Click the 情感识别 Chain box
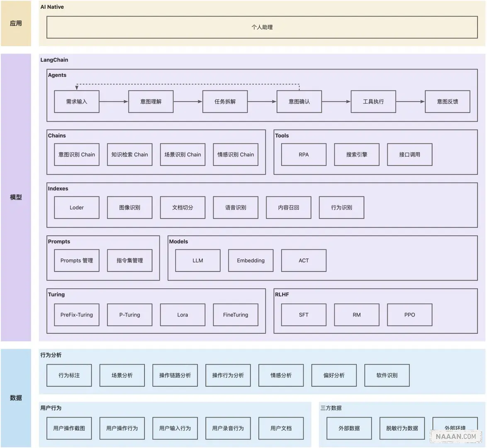This screenshot has height=448, width=487. point(235,155)
